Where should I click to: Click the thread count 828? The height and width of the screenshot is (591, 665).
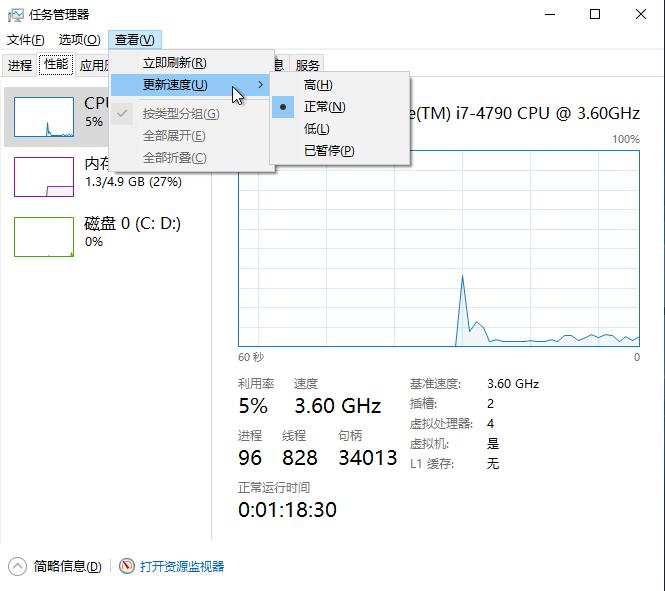pos(300,458)
